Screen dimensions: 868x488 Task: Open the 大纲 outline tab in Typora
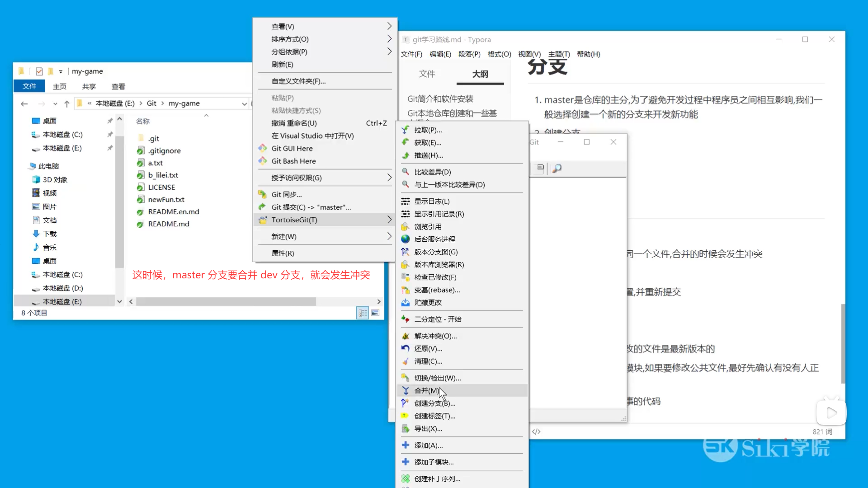tap(480, 74)
